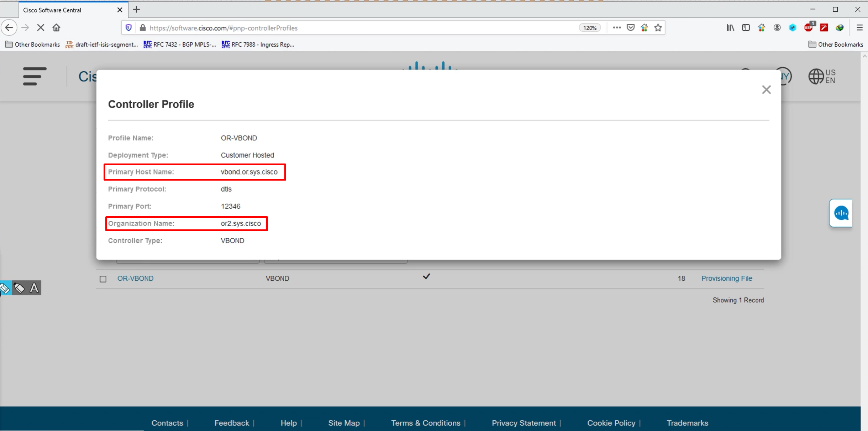Open the page actions three-dots menu
The height and width of the screenshot is (431, 868).
point(617,28)
